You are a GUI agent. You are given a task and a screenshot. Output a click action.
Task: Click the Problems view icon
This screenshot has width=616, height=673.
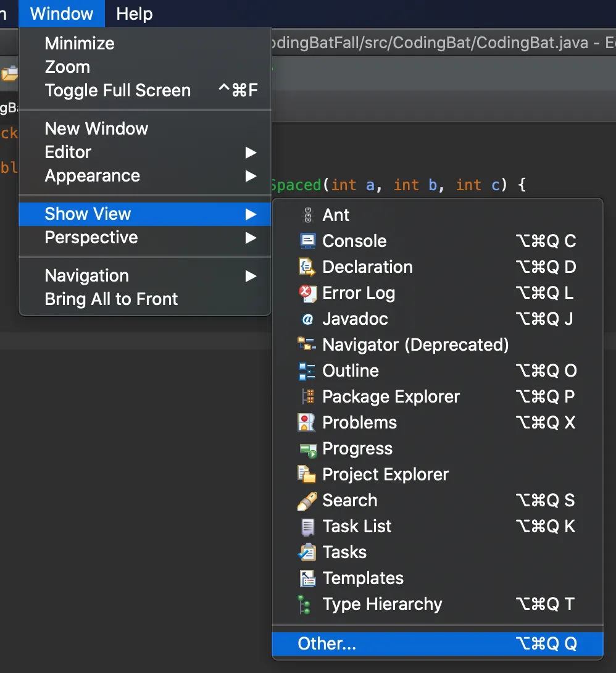[307, 423]
